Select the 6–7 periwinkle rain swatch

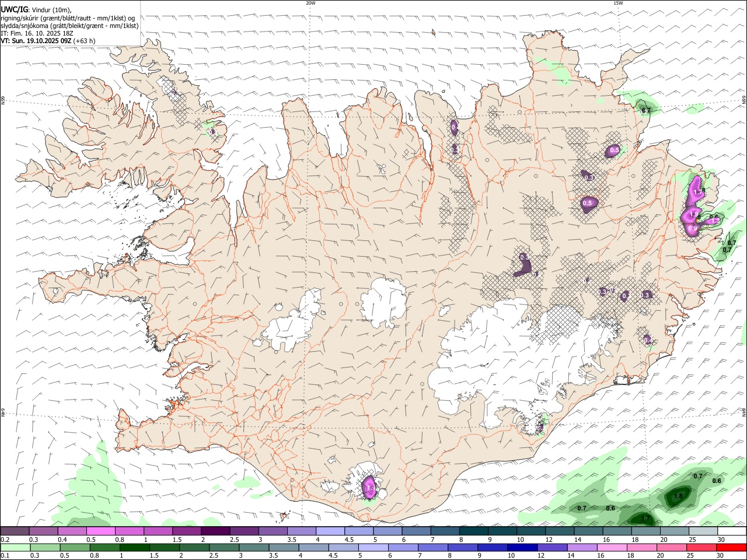tap(403, 547)
